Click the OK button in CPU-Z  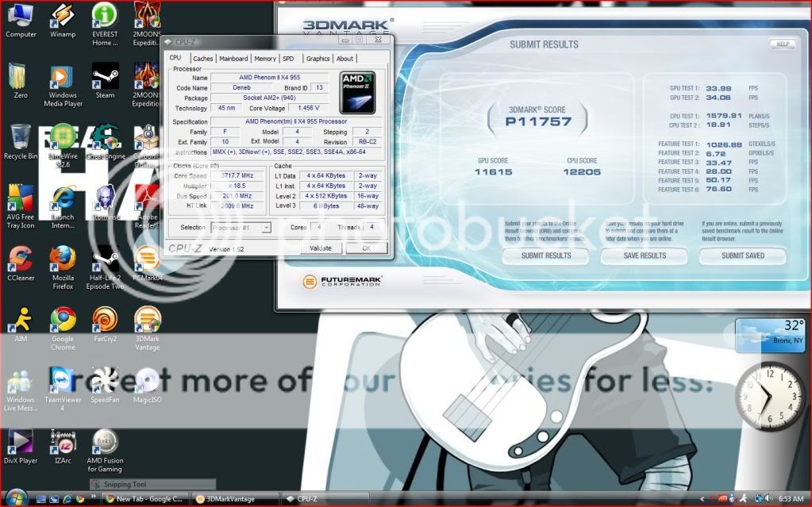(x=366, y=248)
